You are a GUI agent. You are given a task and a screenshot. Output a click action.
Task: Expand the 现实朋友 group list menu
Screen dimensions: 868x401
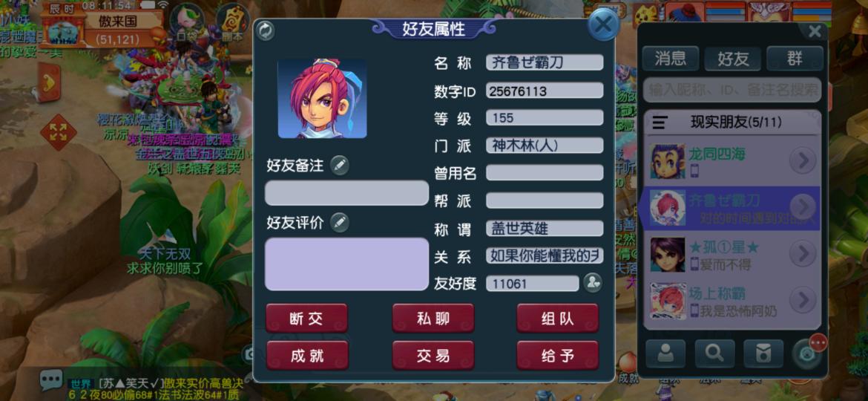[x=660, y=123]
